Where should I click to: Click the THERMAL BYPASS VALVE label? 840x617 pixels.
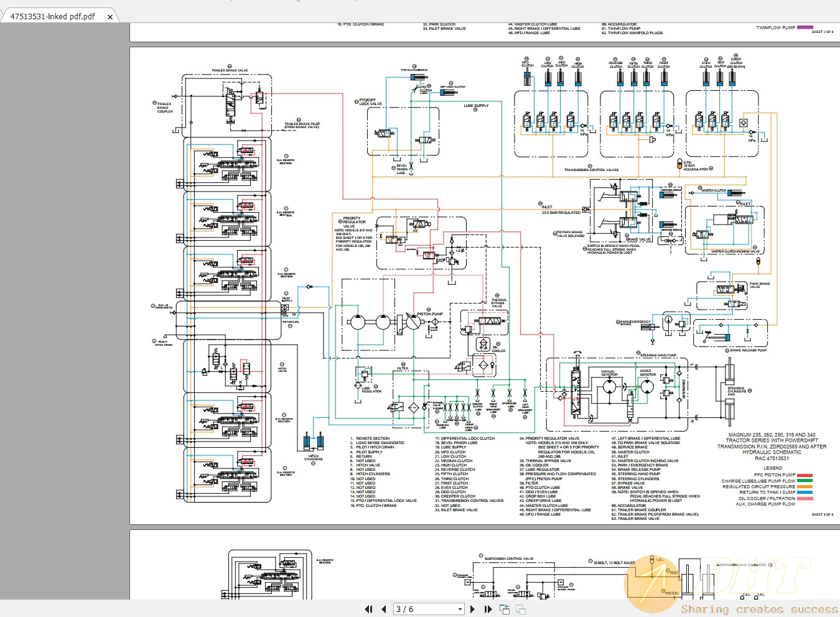(499, 303)
